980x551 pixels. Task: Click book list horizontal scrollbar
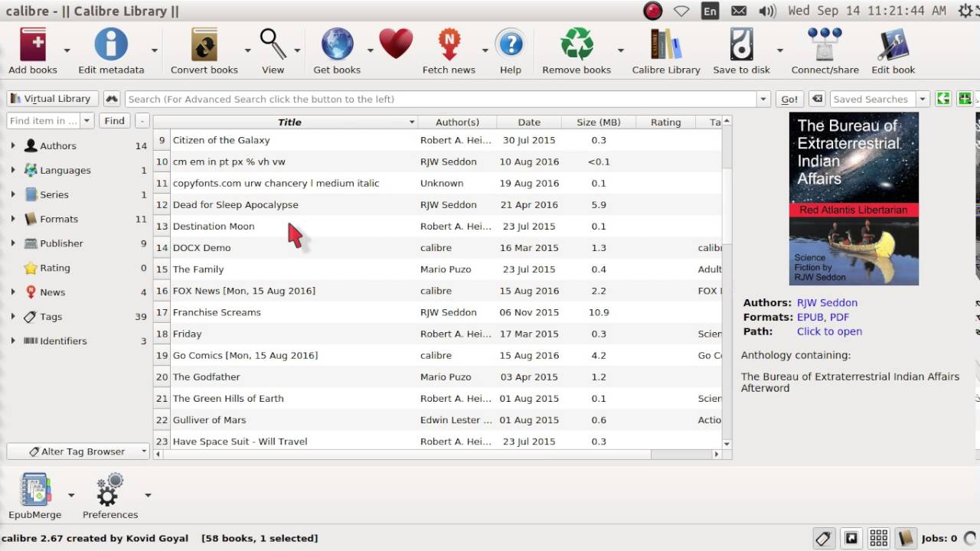pos(406,454)
